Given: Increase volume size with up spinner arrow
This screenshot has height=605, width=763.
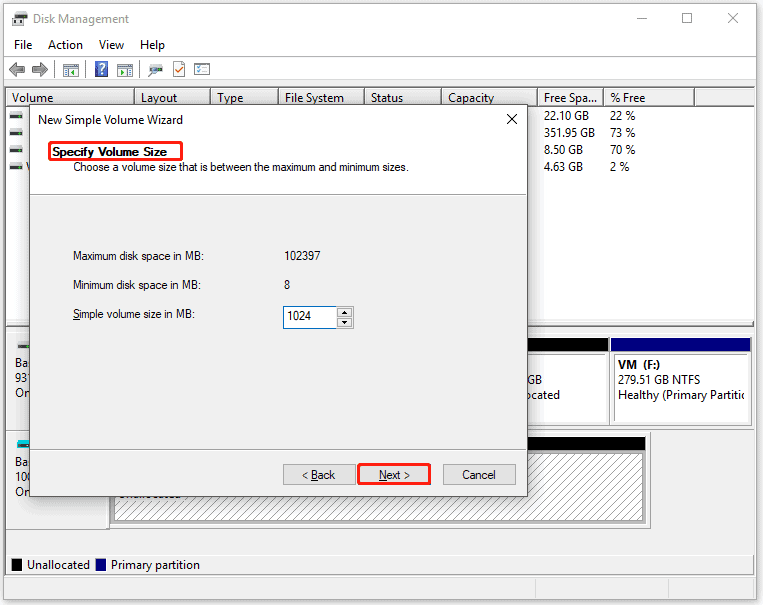Looking at the screenshot, I should tap(345, 312).
